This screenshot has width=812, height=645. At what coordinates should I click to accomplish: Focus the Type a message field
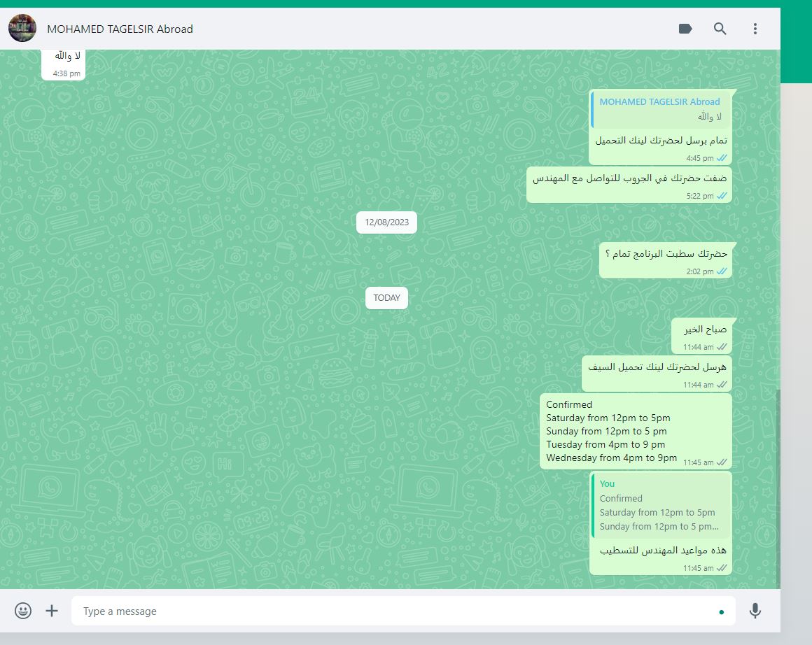coord(403,611)
